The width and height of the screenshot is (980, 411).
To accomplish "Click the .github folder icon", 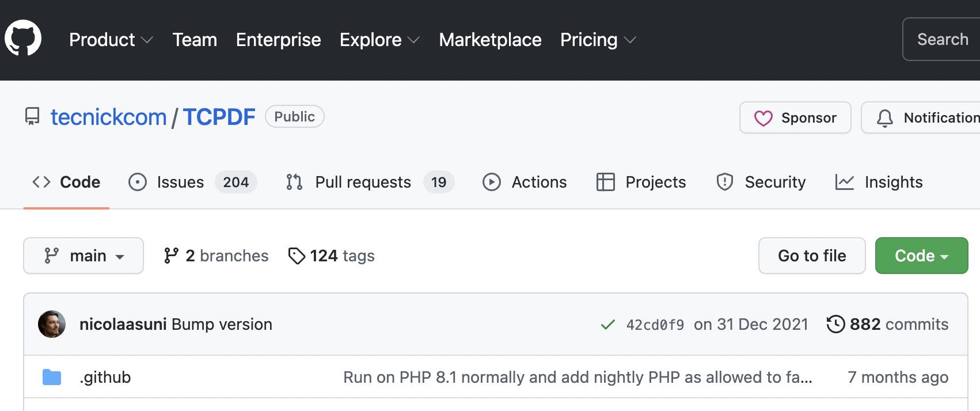I will 52,377.
